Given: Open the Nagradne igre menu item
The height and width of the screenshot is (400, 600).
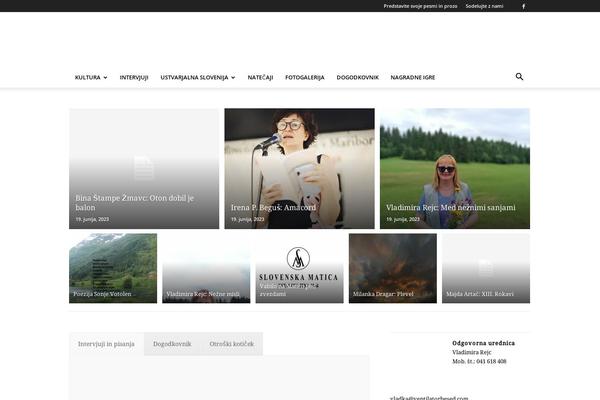Looking at the screenshot, I should point(412,77).
